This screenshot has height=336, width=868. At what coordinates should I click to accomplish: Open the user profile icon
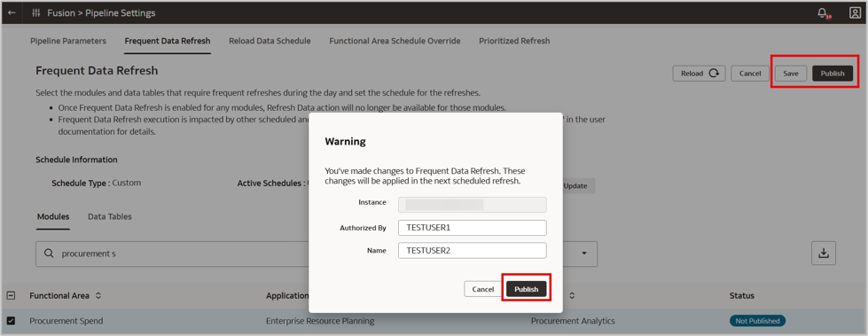tap(855, 12)
